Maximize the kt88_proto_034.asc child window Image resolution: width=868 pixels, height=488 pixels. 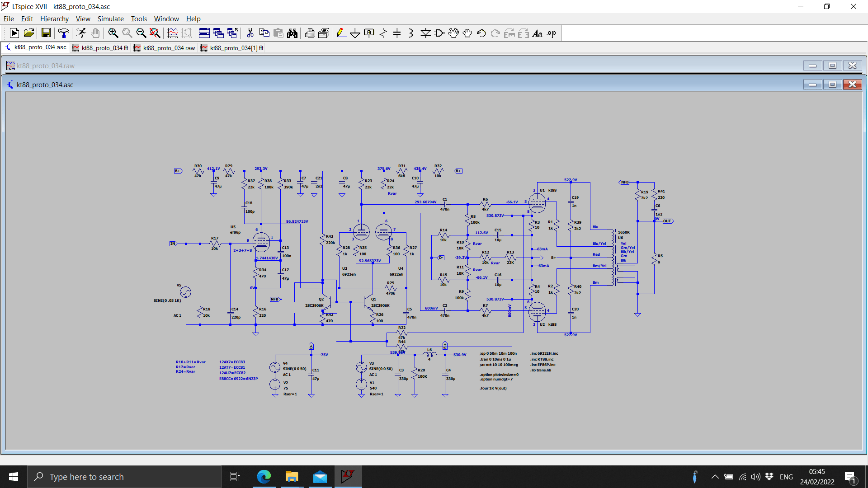pos(832,84)
